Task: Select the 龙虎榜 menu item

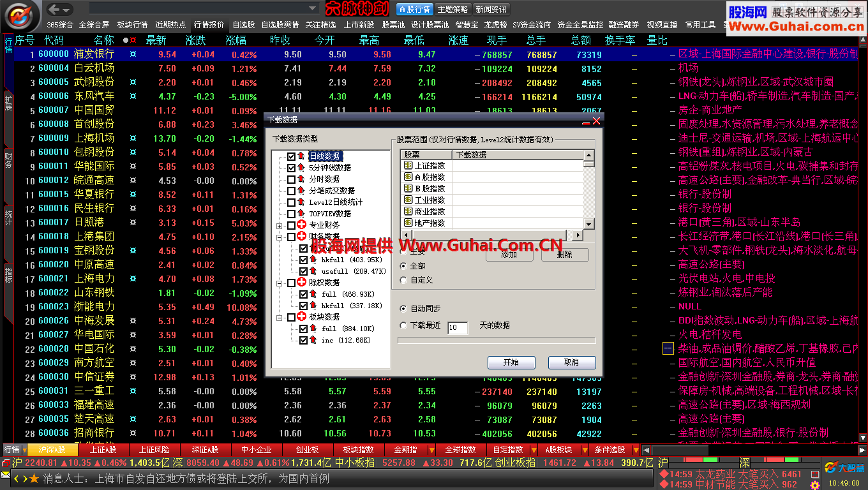Action: click(x=496, y=25)
